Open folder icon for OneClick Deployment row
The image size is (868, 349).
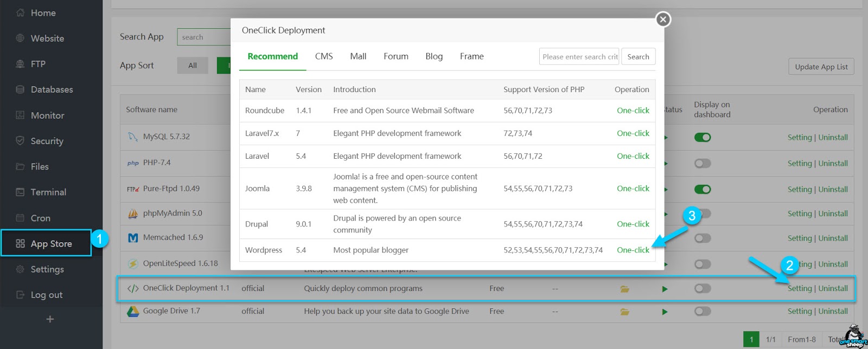click(625, 289)
